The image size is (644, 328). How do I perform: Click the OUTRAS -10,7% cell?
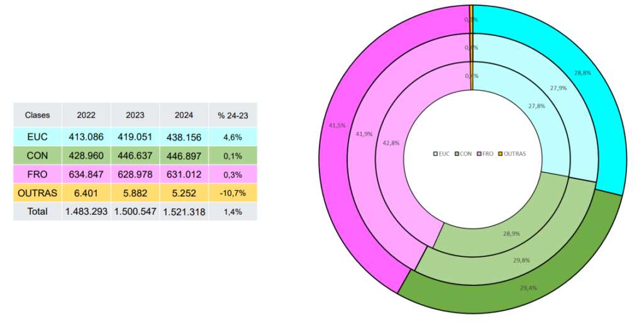(x=233, y=193)
